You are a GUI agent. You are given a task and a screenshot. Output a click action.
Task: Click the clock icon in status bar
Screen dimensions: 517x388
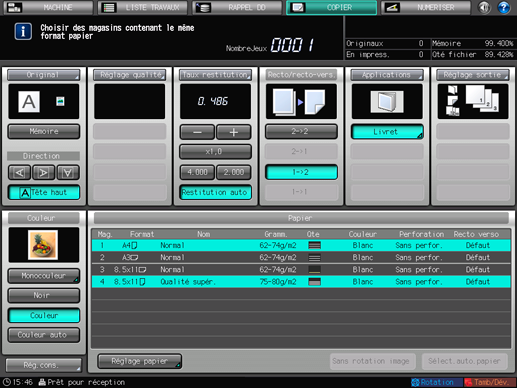[x=7, y=382]
